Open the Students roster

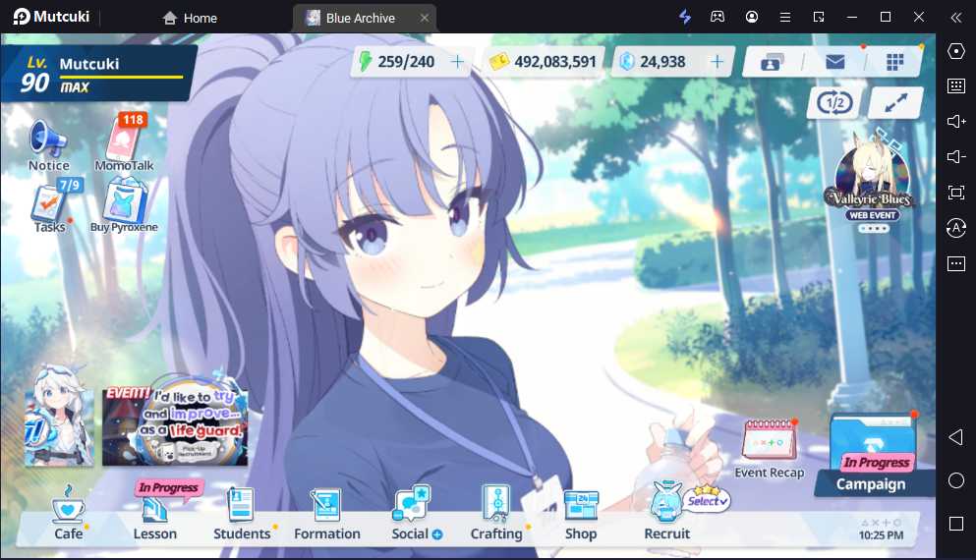pos(242,514)
